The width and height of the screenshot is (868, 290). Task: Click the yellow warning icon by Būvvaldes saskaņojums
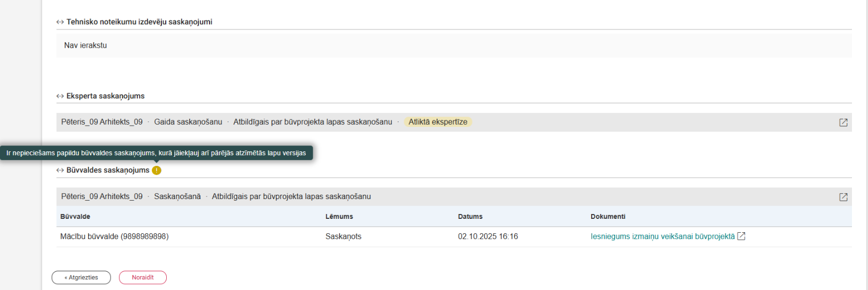(x=156, y=170)
